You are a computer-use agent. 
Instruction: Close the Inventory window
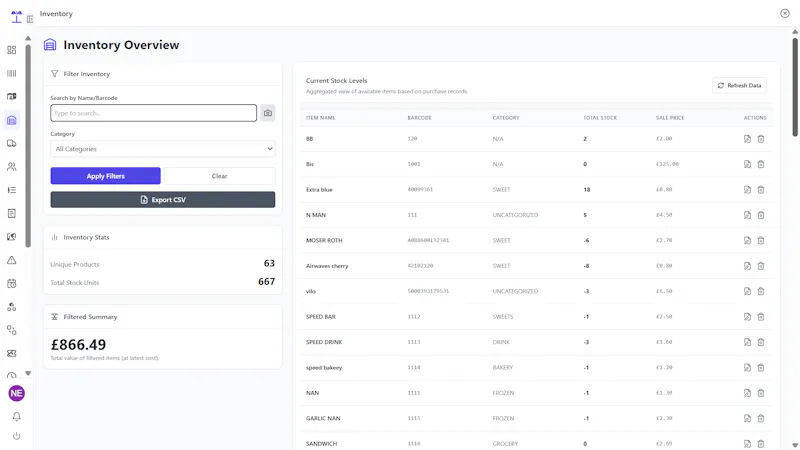point(785,13)
